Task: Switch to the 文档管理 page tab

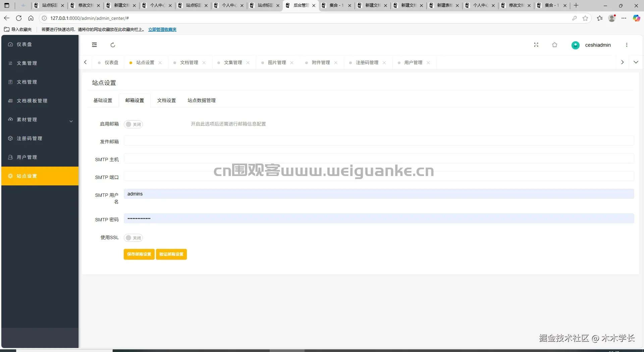Action: pos(189,62)
